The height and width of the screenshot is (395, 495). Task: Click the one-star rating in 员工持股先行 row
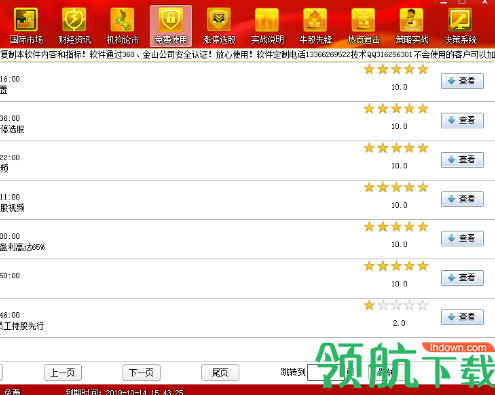pyautogui.click(x=396, y=305)
